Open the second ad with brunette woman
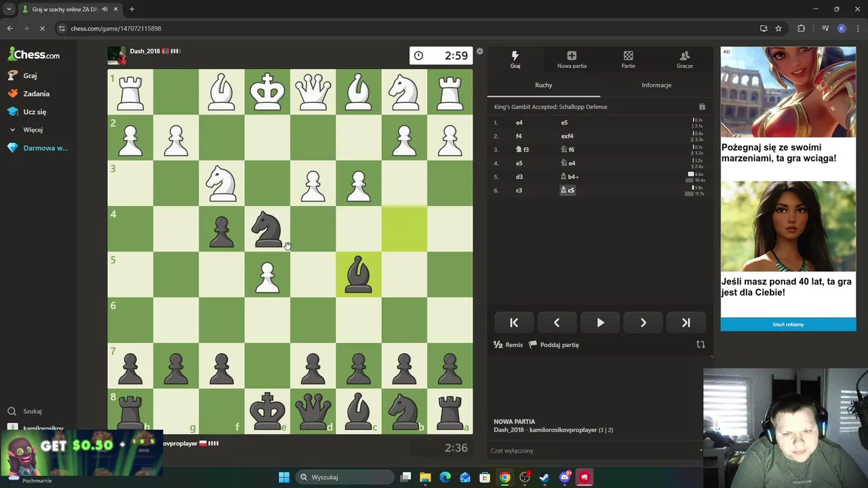 point(788,227)
